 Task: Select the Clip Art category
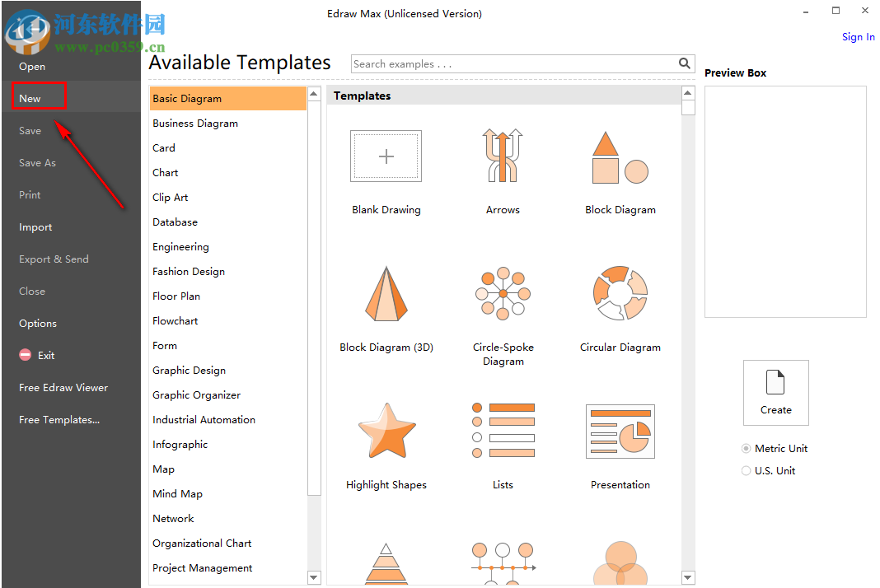click(x=228, y=197)
